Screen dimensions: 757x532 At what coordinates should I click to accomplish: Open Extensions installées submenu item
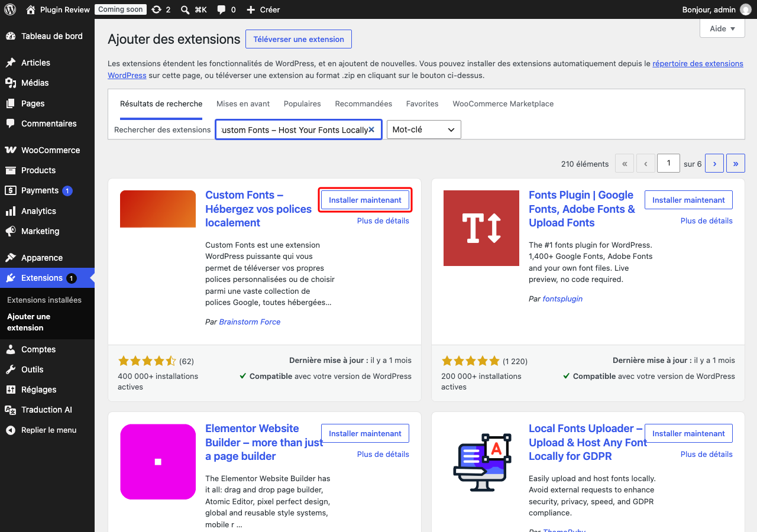(44, 300)
